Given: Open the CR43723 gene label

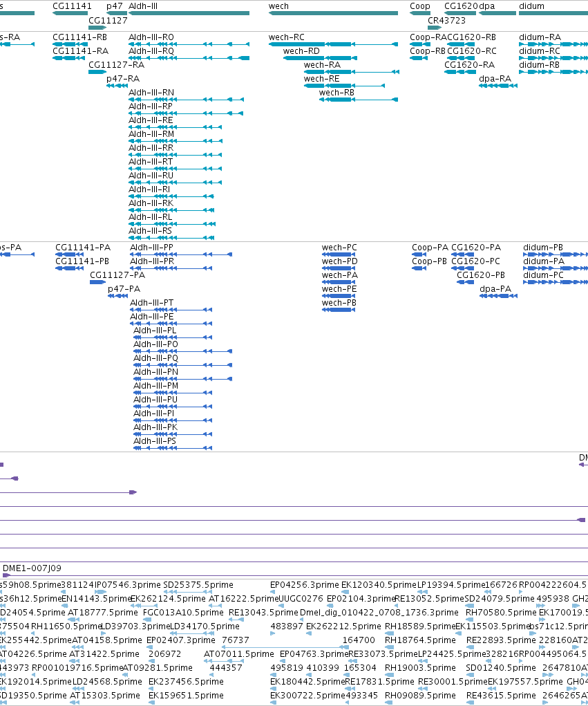Looking at the screenshot, I should pos(447,20).
